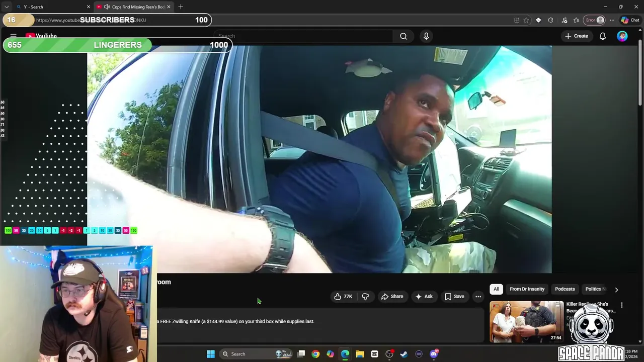Open File Explorer from the taskbar
This screenshot has width=644, height=362.
coord(360,354)
